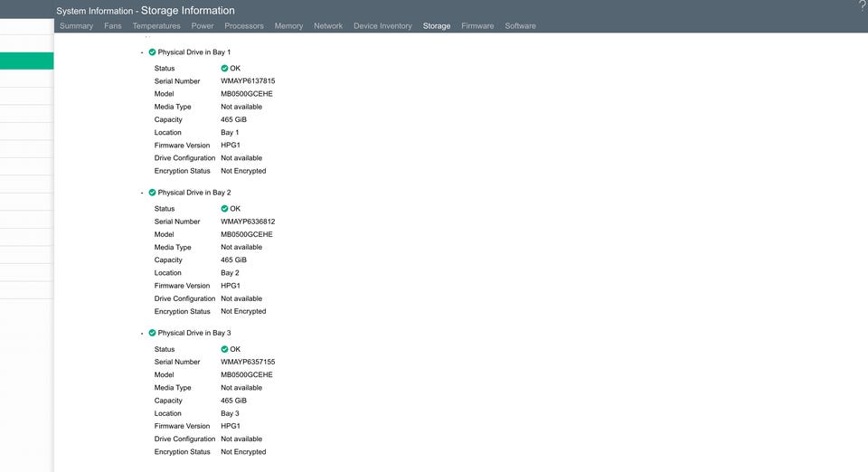Click the Bay 1 firmware version HPG1
This screenshot has width=868, height=472.
(231, 146)
